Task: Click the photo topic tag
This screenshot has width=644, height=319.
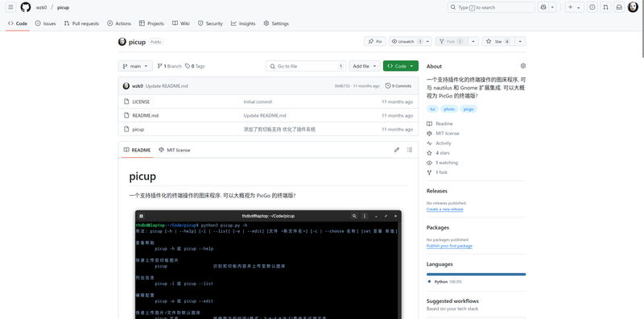Action: pyautogui.click(x=449, y=109)
